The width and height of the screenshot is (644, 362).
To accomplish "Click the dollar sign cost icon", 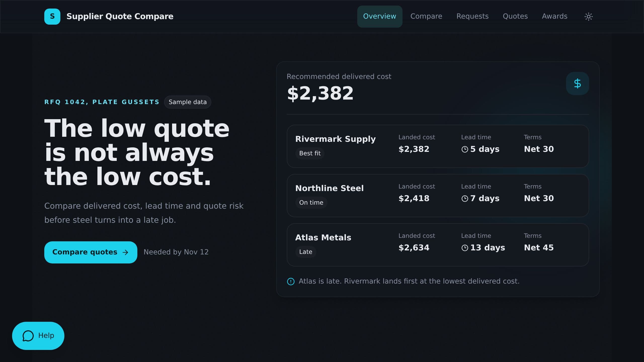I will click(x=577, y=83).
